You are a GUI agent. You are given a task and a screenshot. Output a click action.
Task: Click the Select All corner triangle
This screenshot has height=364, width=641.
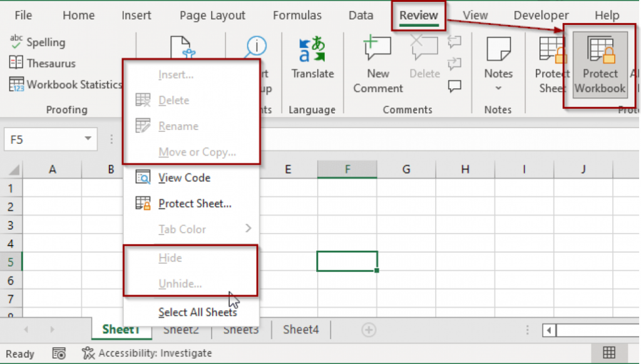pos(14,169)
